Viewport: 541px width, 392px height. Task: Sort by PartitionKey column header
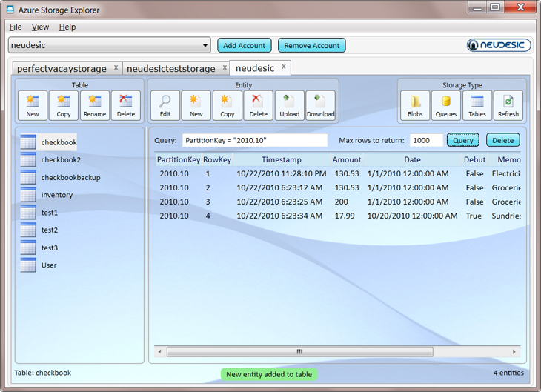point(179,159)
